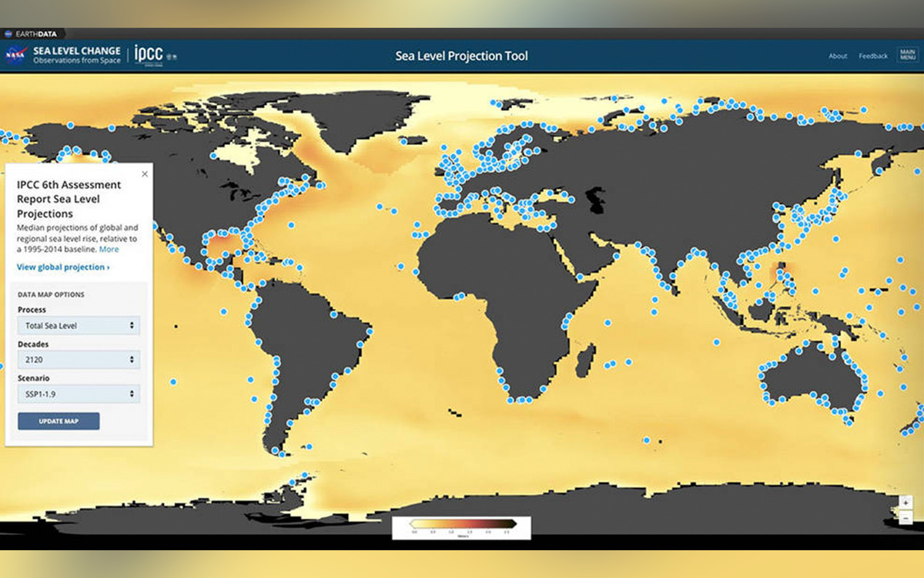Zoom out the map with minus button
This screenshot has width=924, height=578.
tap(906, 518)
